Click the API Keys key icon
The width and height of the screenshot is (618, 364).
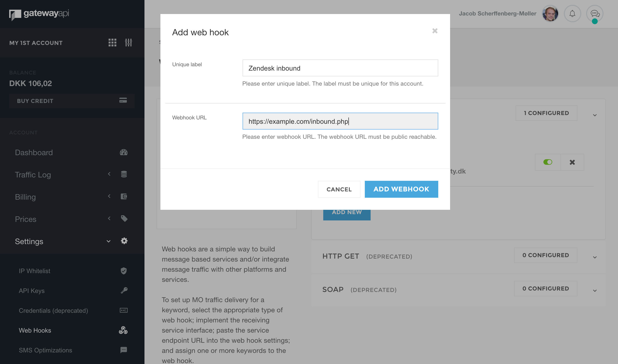124,291
